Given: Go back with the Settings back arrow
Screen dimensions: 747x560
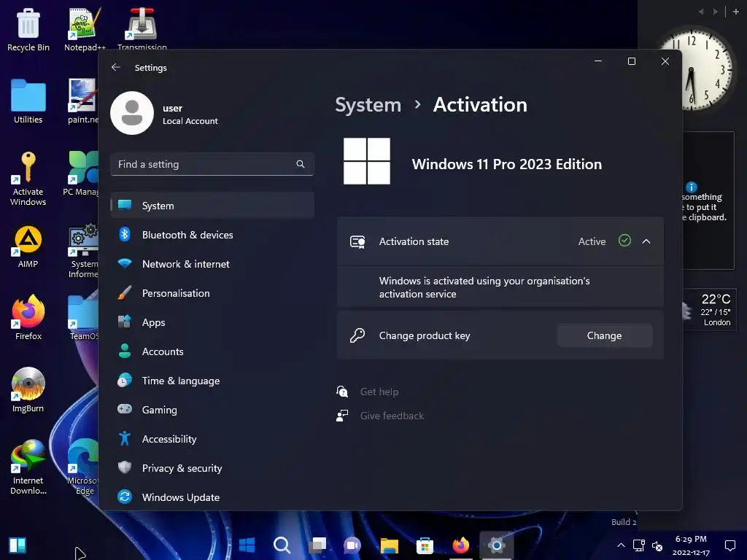Looking at the screenshot, I should click(x=116, y=67).
